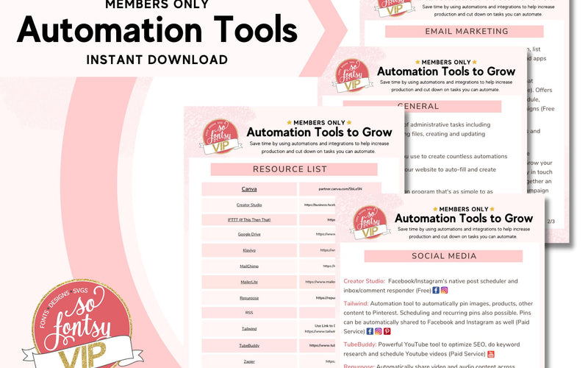Click the RESOURCE LIST section header
The width and height of the screenshot is (588, 368).
[x=293, y=169]
